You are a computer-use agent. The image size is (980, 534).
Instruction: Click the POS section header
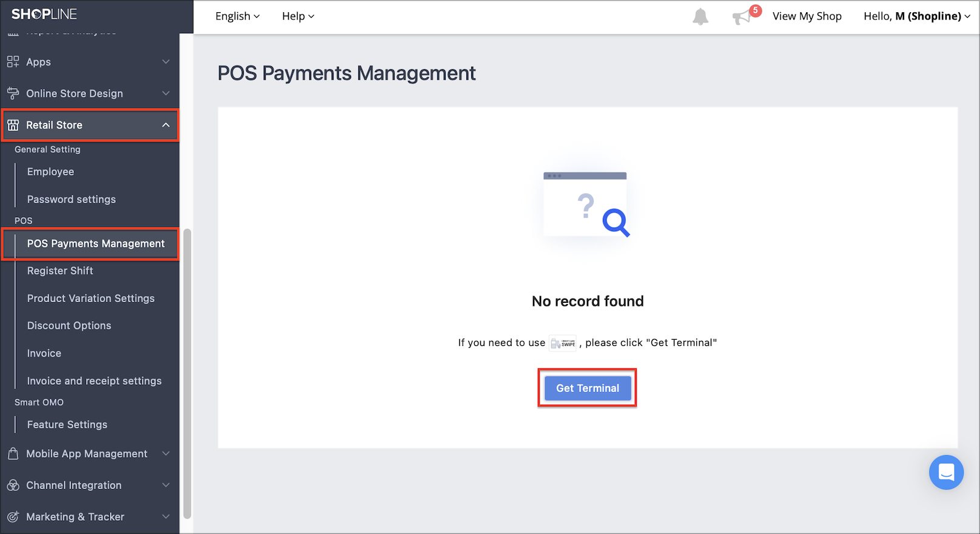tap(24, 221)
